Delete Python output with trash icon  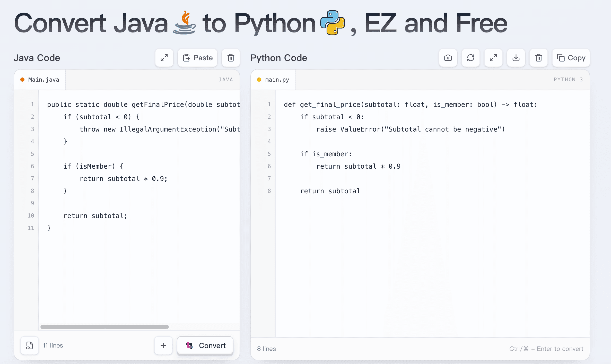[x=539, y=58]
